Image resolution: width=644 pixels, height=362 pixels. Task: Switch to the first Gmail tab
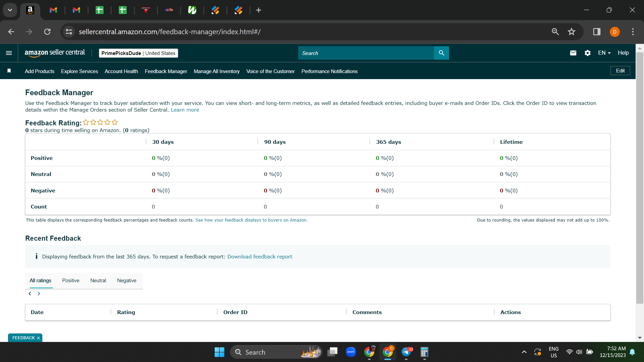pyautogui.click(x=53, y=10)
